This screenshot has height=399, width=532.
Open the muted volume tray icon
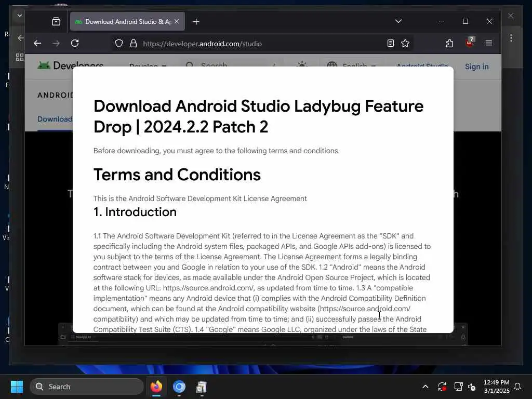(x=472, y=387)
